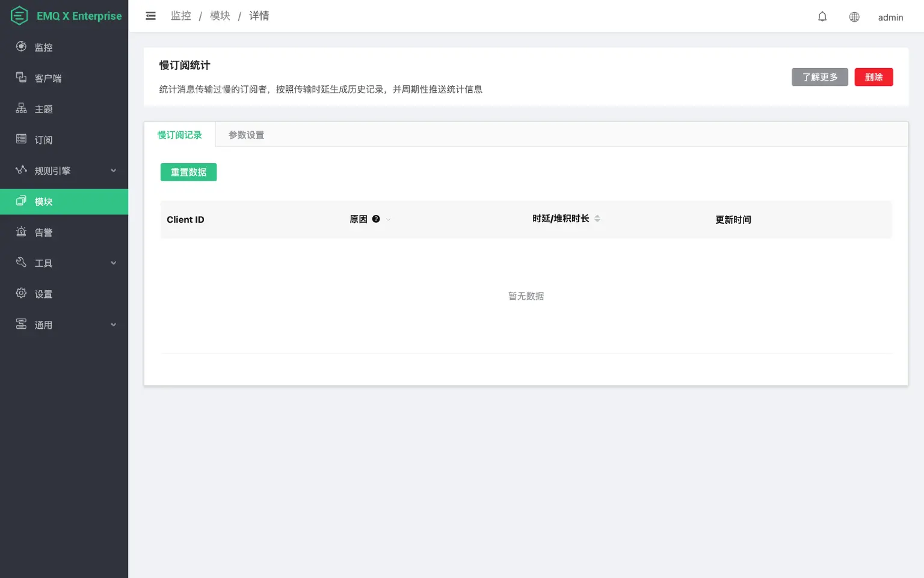Toggle the sidebar collapse hamburger icon
This screenshot has height=578, width=924.
pos(150,16)
